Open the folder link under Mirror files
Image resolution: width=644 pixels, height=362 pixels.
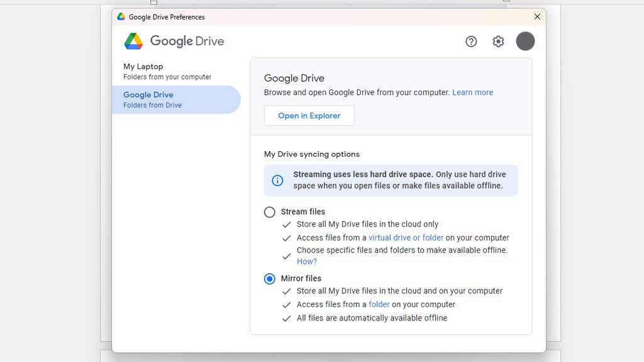click(x=379, y=305)
